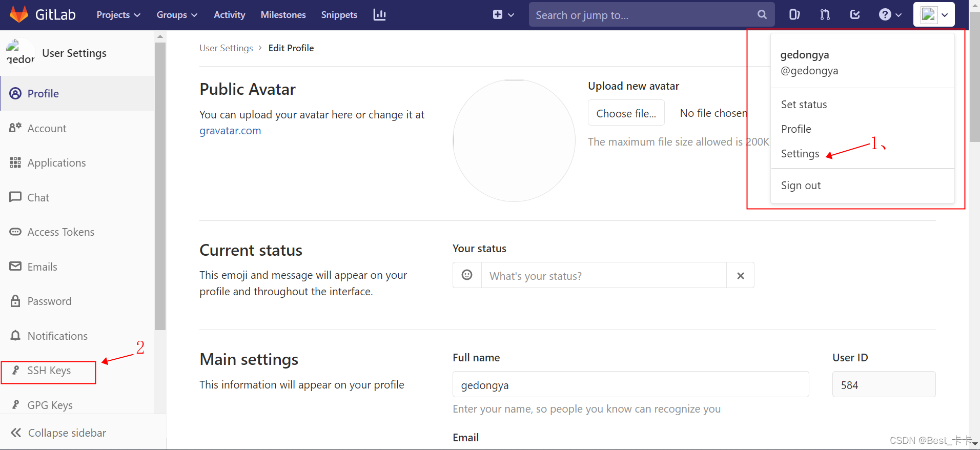The width and height of the screenshot is (980, 450).
Task: Open the instance statistics chart icon
Action: tap(379, 15)
